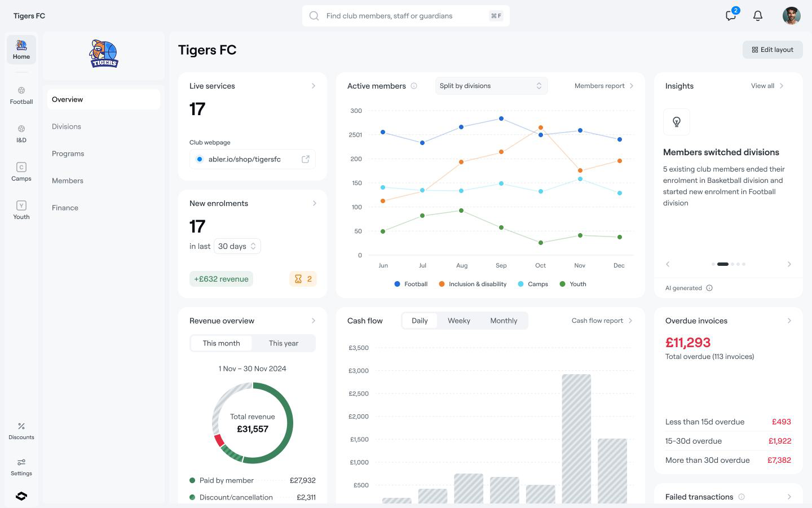Click the Abler logo icon
812x508 pixels.
click(x=21, y=496)
